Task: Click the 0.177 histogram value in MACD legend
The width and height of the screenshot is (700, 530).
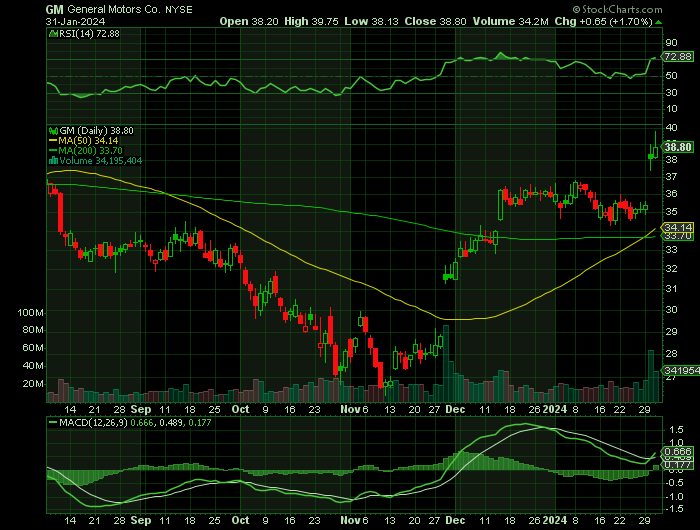Action: click(x=200, y=422)
